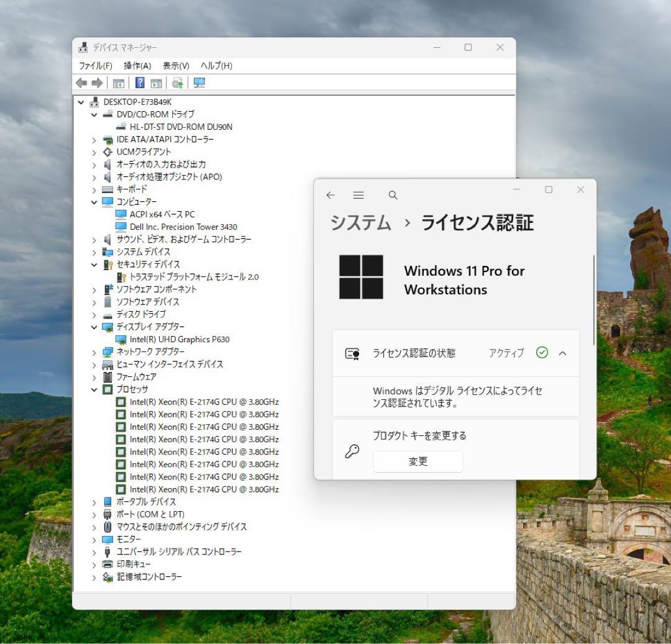Collapse the DVD/CD-ROM ドライブ node
671x644 pixels.
pyautogui.click(x=94, y=115)
